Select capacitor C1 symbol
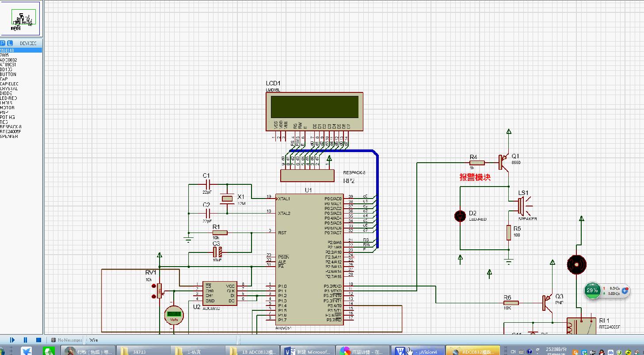The height and width of the screenshot is (355, 644). [x=208, y=184]
